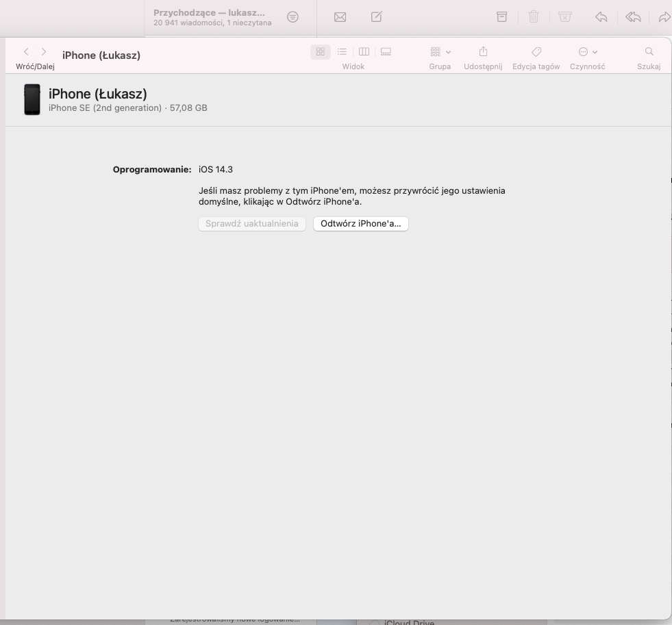The width and height of the screenshot is (672, 625).
Task: Click get new mail envelope icon in Mail
Action: coord(340,17)
